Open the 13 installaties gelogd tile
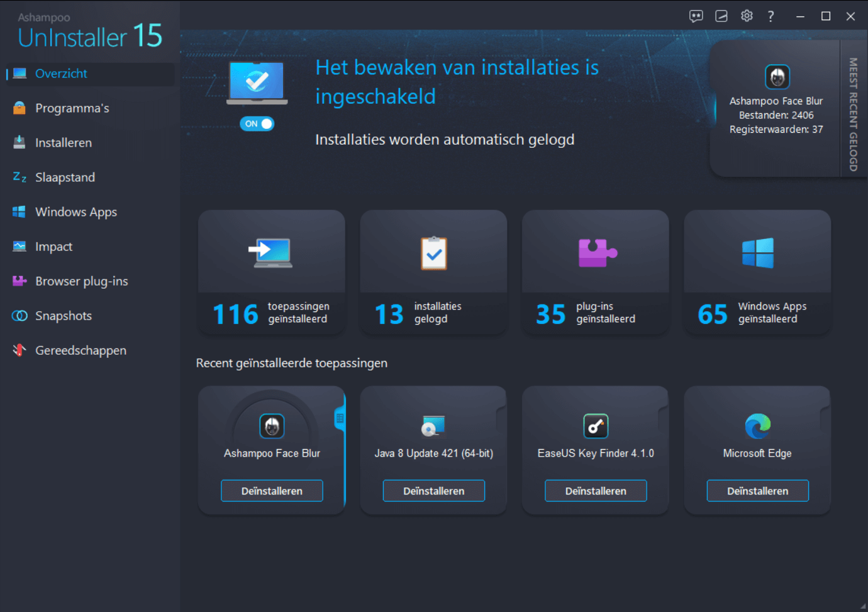Screen dimensions: 868x612 433,272
